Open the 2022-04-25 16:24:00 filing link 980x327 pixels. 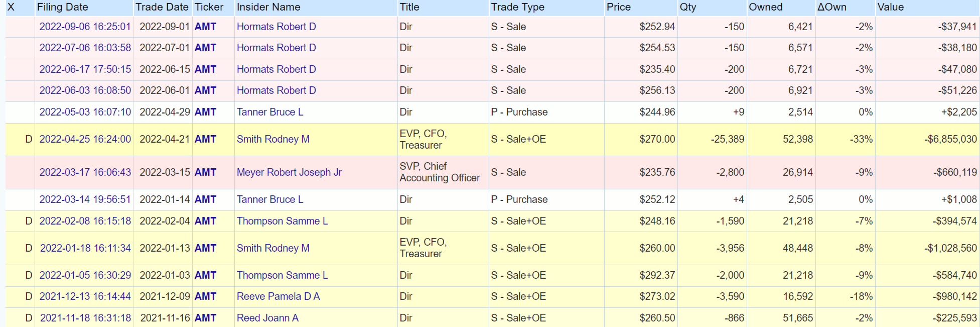pos(85,139)
